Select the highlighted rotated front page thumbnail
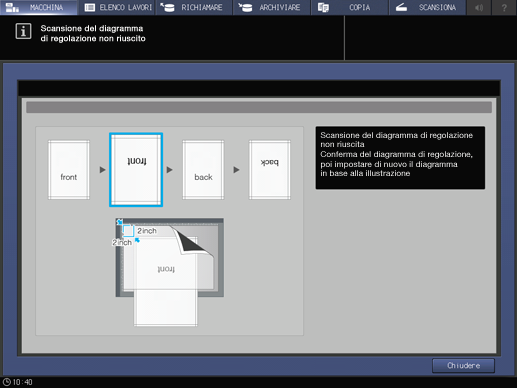 click(x=136, y=170)
